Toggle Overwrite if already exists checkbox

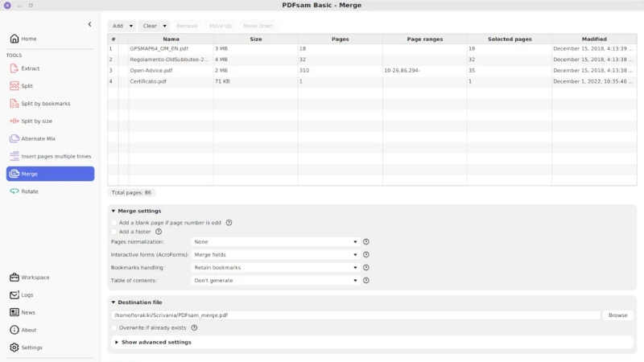coord(114,327)
